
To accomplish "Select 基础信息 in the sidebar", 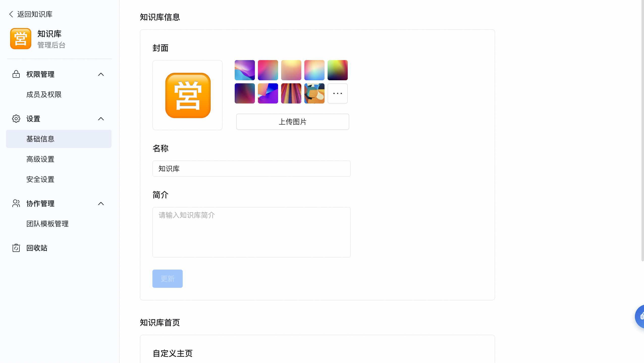I will [x=59, y=139].
